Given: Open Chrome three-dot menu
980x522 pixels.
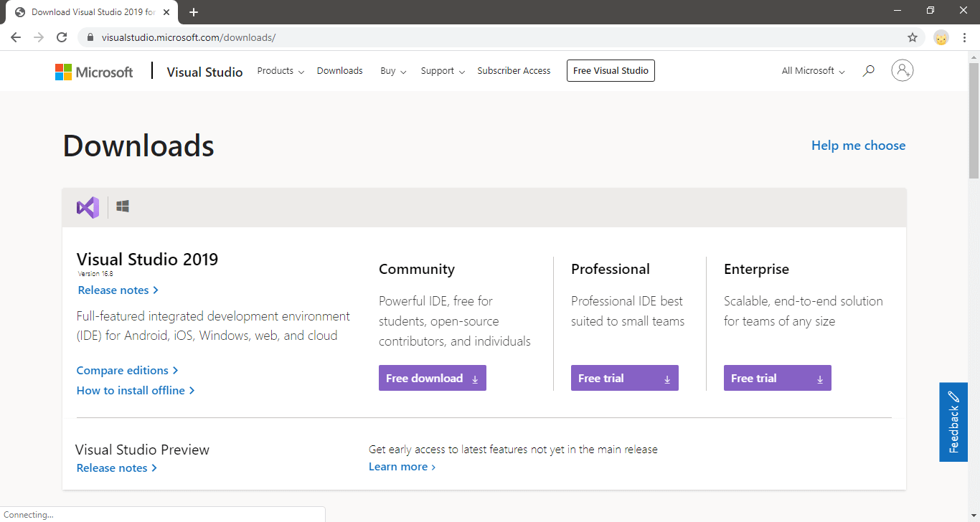Looking at the screenshot, I should click(964, 37).
